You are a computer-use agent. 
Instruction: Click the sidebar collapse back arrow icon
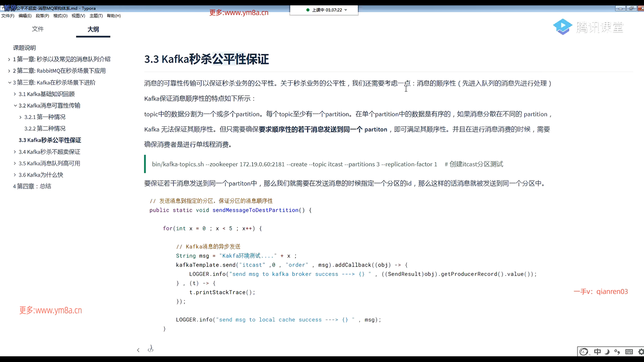click(138, 350)
